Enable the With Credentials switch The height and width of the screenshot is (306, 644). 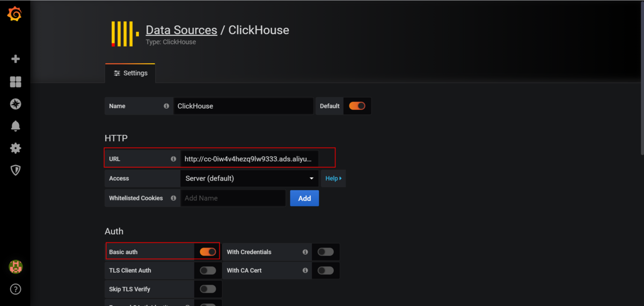[325, 252]
